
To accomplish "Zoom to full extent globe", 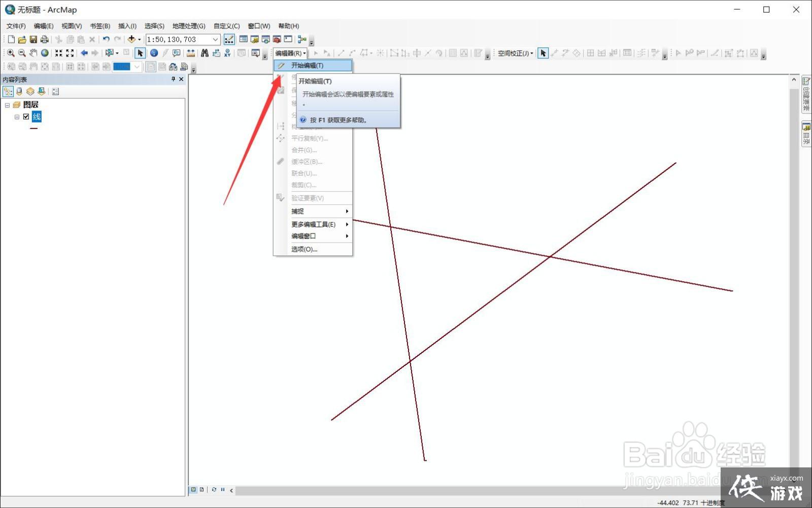I will pos(45,53).
